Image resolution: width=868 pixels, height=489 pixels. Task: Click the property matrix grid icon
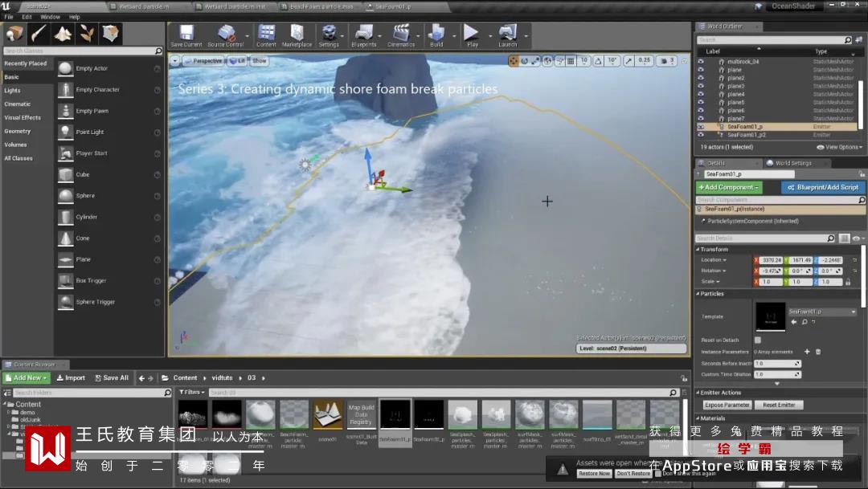(x=844, y=238)
